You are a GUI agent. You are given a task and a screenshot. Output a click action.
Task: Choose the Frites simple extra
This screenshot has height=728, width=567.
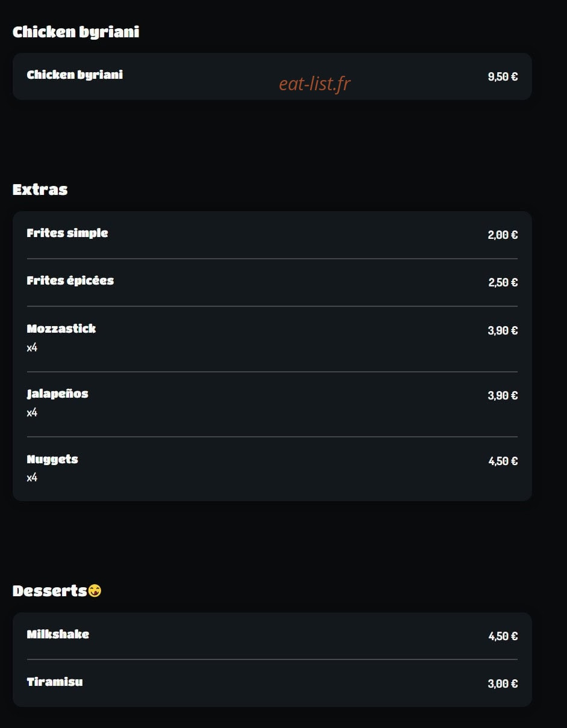[x=272, y=235]
